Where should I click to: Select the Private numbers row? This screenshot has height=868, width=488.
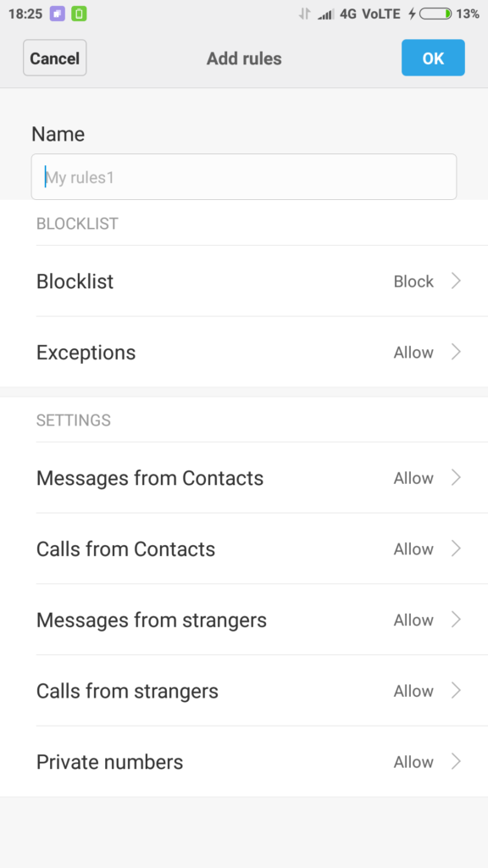[244, 762]
